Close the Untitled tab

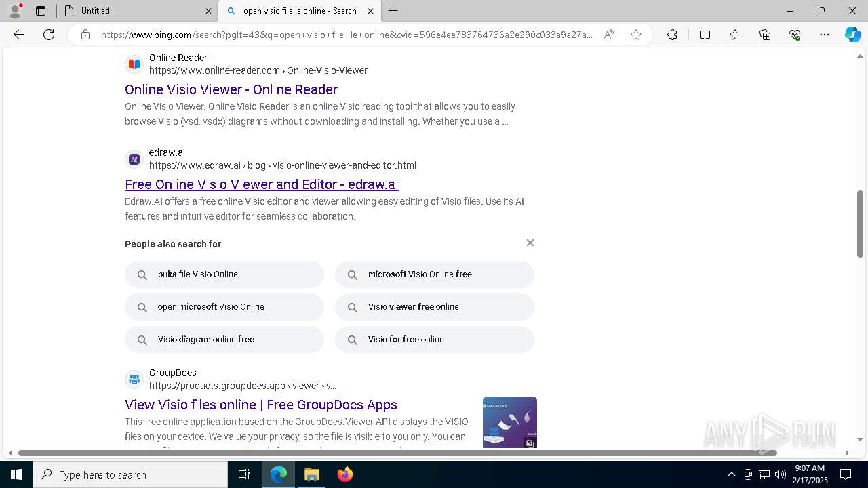click(x=208, y=11)
